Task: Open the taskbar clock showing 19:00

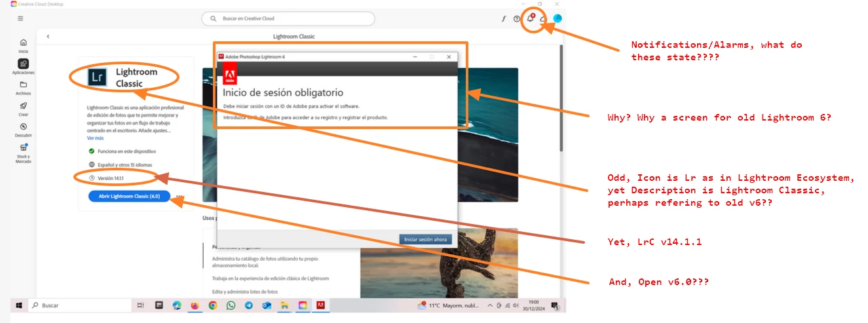Action: coord(533,305)
